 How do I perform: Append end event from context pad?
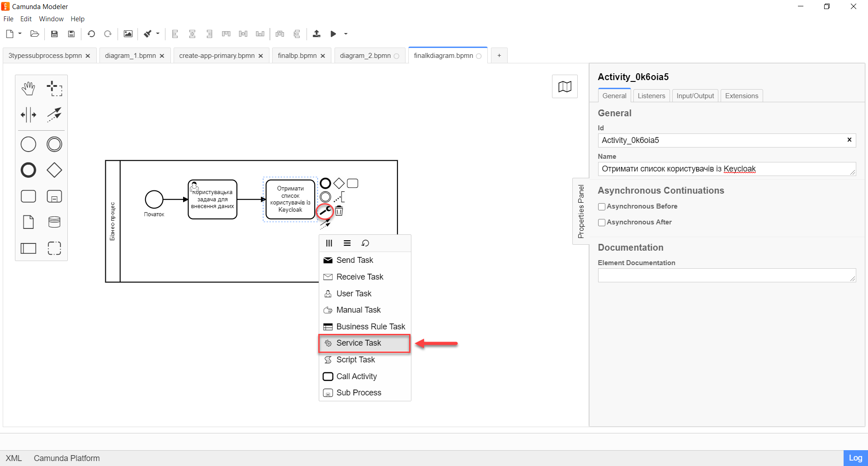pyautogui.click(x=325, y=183)
